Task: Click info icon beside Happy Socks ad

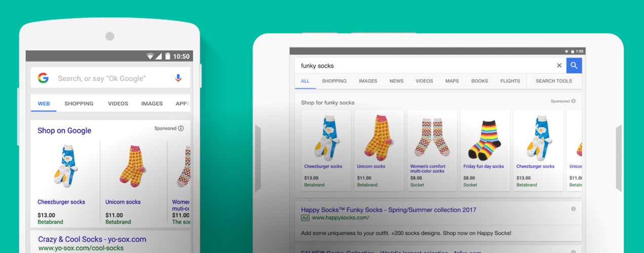Action: point(574,208)
